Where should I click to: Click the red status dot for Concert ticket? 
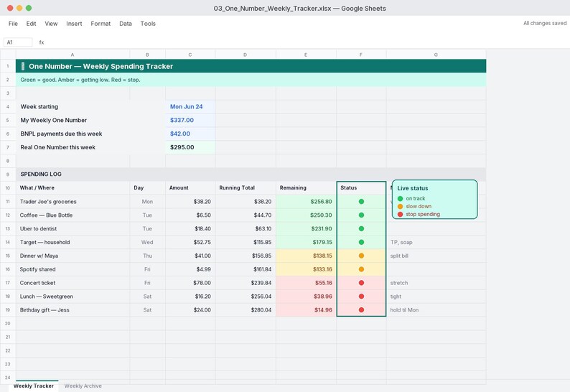pos(361,283)
